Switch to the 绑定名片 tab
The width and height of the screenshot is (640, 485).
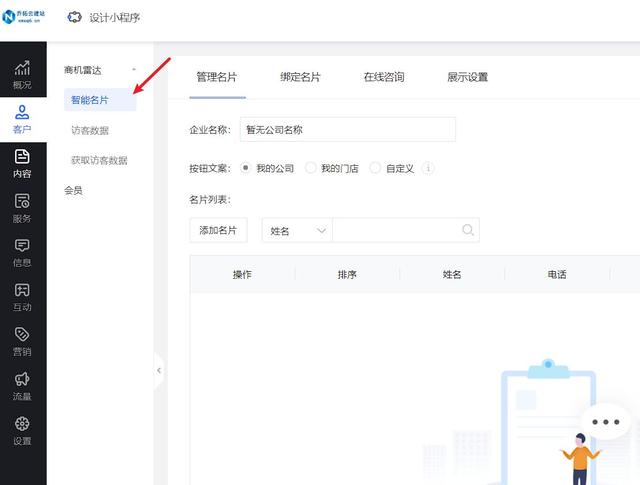300,77
